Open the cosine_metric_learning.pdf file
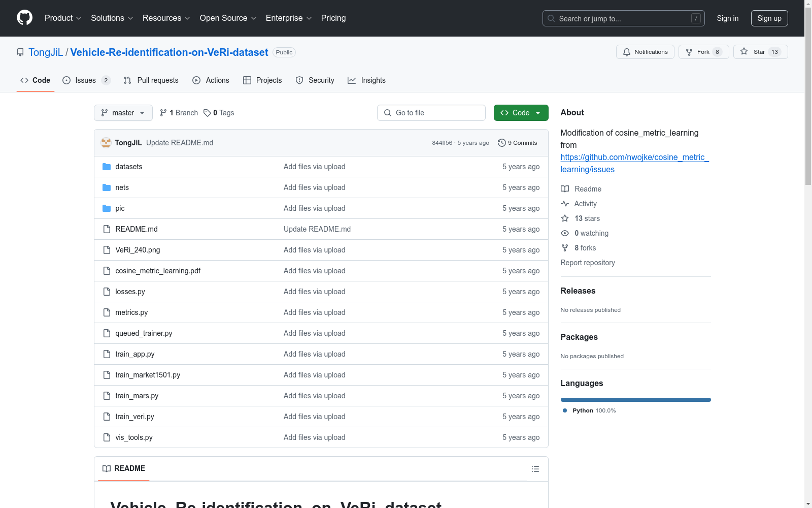Image resolution: width=812 pixels, height=508 pixels. point(158,271)
